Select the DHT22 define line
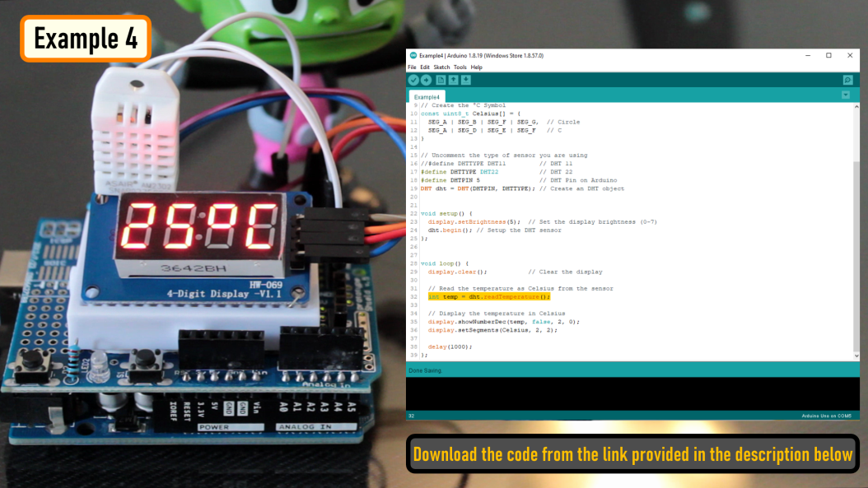The height and width of the screenshot is (488, 868). point(461,171)
